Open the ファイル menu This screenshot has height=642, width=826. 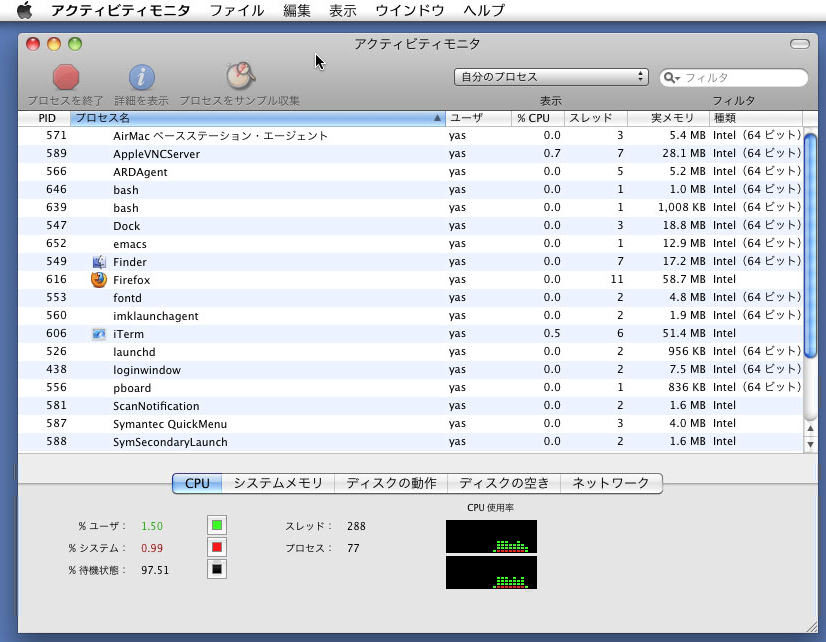tap(237, 10)
